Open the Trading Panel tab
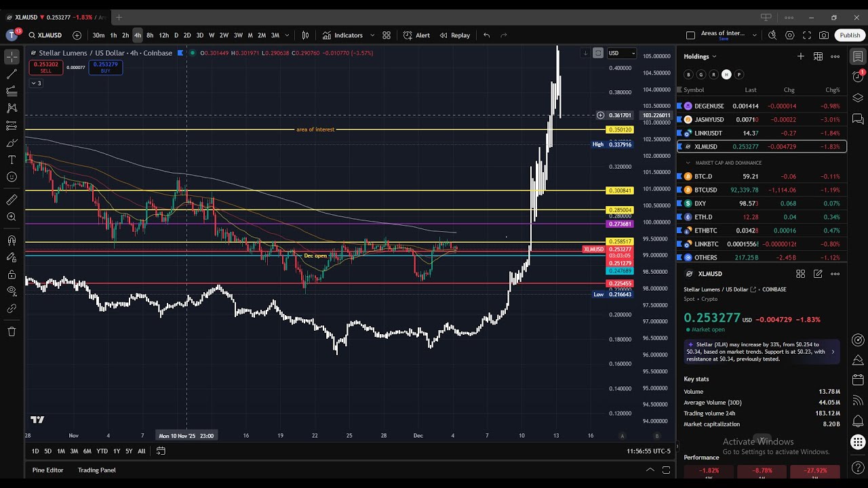868x488 pixels. click(96, 470)
